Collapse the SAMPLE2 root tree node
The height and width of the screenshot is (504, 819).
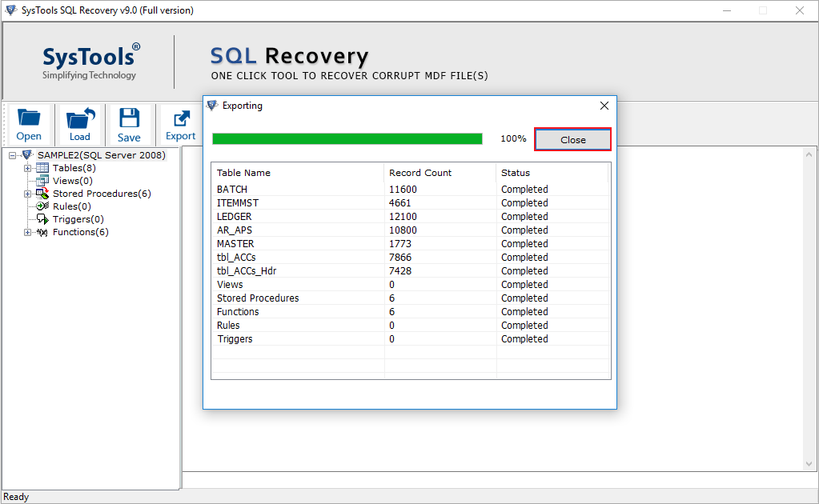click(x=12, y=155)
